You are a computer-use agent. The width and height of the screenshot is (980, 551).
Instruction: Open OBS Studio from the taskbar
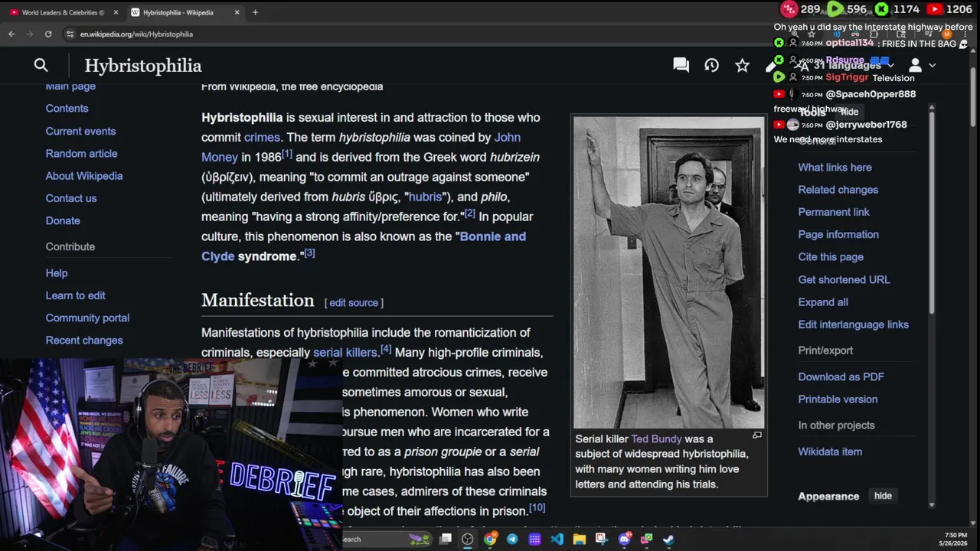tap(467, 539)
